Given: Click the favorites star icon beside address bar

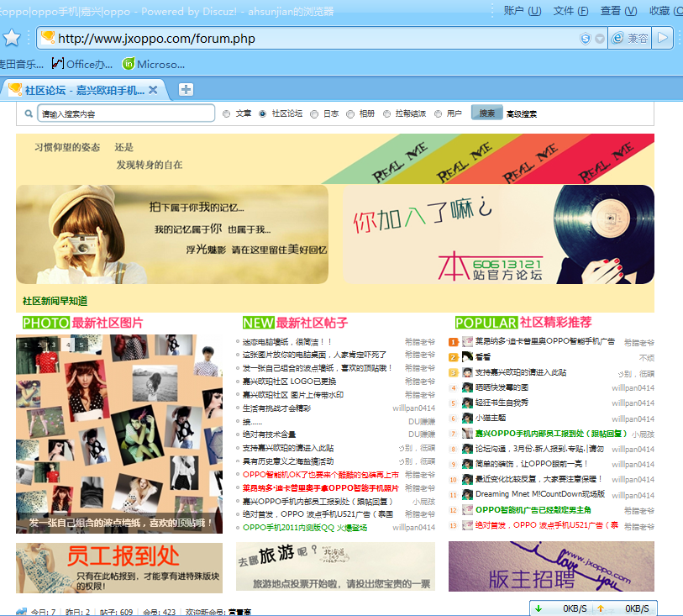Looking at the screenshot, I should (12, 38).
